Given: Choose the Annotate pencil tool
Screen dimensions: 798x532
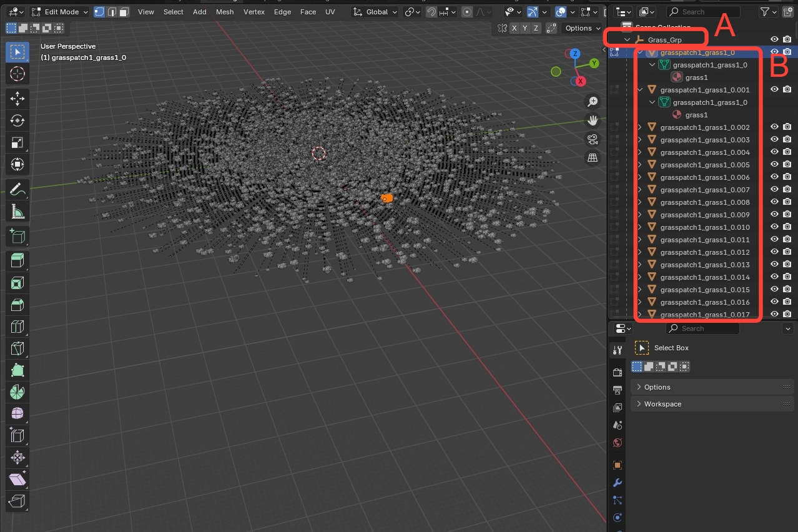Looking at the screenshot, I should tap(17, 189).
